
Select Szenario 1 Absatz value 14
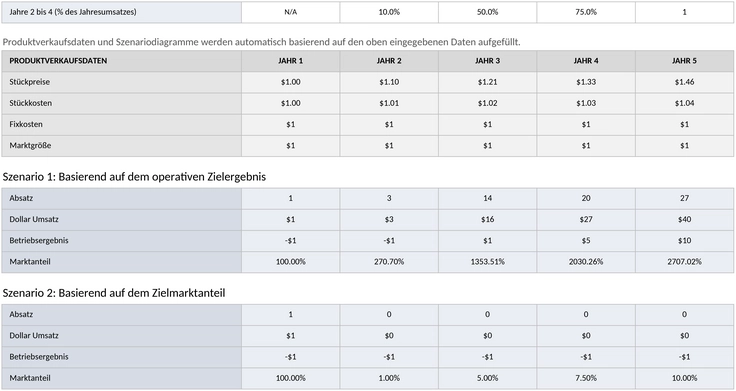487,199
